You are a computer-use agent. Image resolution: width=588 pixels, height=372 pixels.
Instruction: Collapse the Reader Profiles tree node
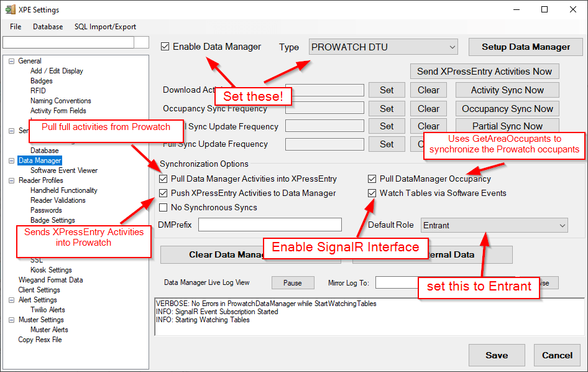(x=11, y=180)
